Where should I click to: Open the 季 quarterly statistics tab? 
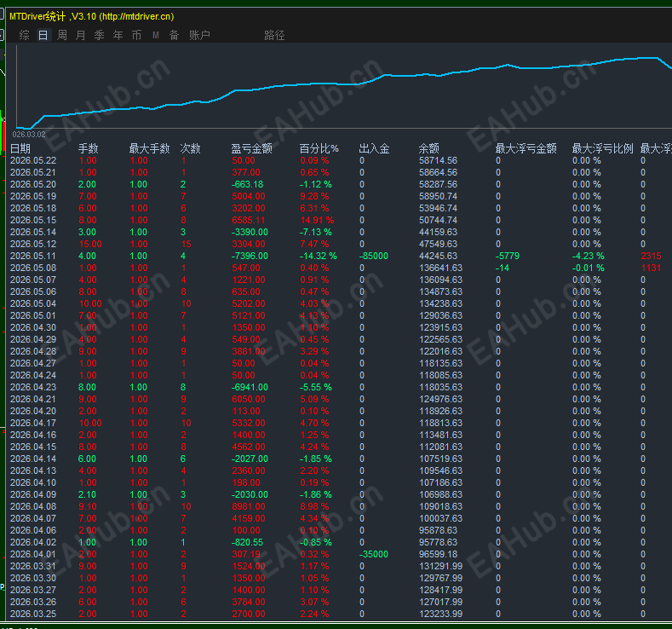point(100,35)
